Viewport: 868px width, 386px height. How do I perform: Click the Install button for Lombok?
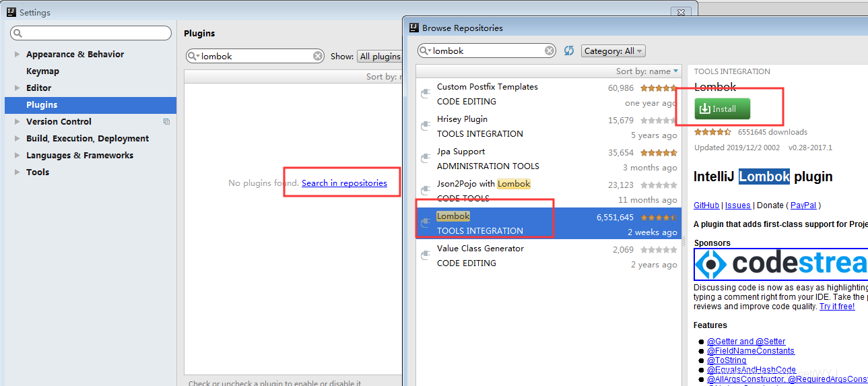(722, 108)
